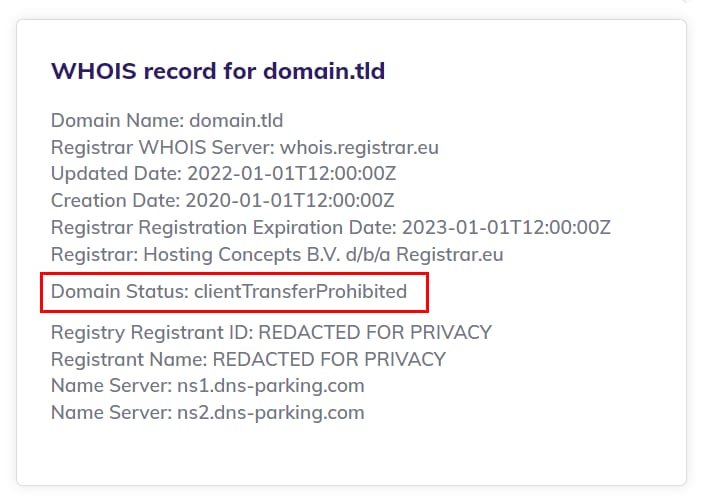Viewport: 702px width, 504px height.
Task: Click the 2023-01-01T12:00:00Z expiration timestamp
Action: pos(505,228)
